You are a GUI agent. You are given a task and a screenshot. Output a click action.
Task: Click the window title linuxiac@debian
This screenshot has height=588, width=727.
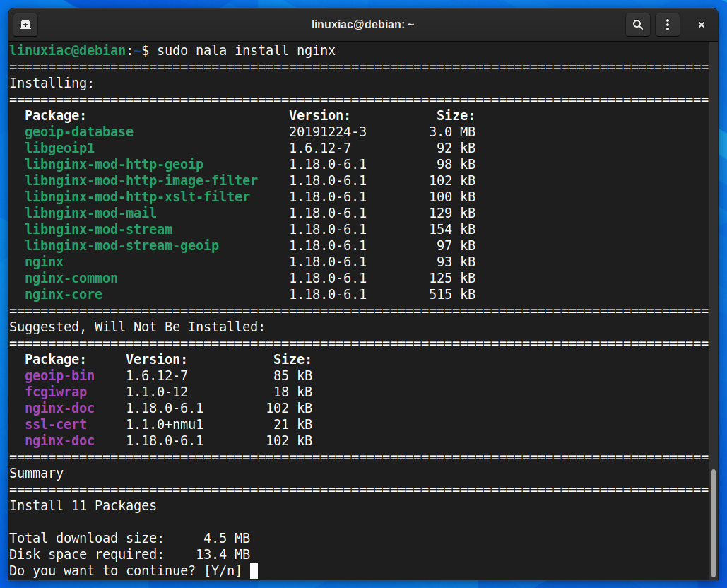[x=362, y=25]
